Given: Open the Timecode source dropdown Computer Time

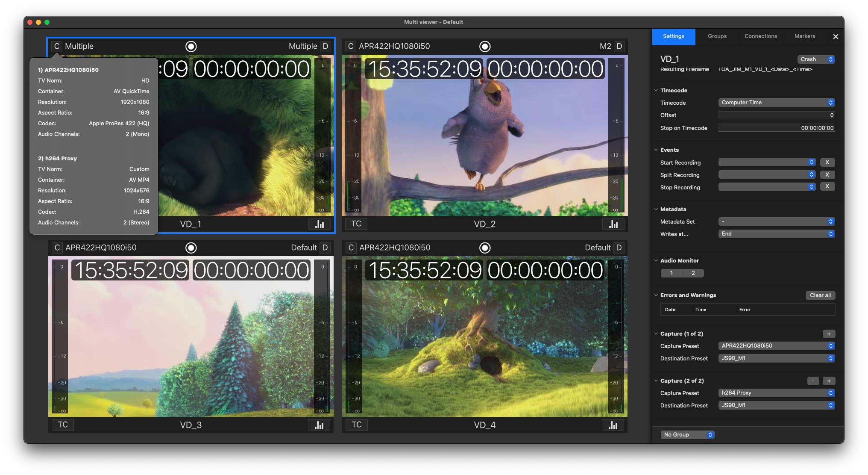Looking at the screenshot, I should point(776,103).
